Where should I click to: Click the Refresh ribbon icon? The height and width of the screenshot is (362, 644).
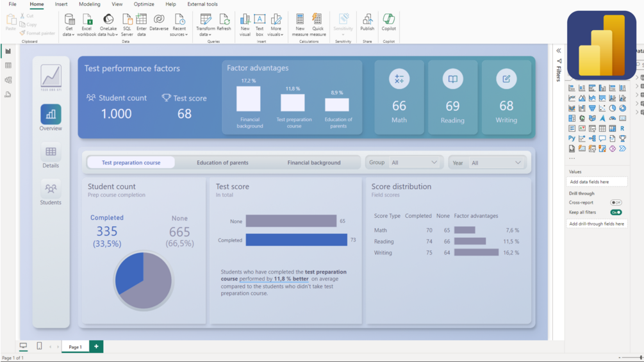pyautogui.click(x=224, y=22)
